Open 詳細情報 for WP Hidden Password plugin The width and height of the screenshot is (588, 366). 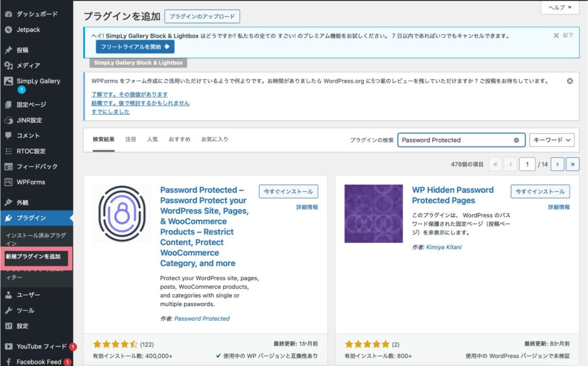click(x=559, y=207)
